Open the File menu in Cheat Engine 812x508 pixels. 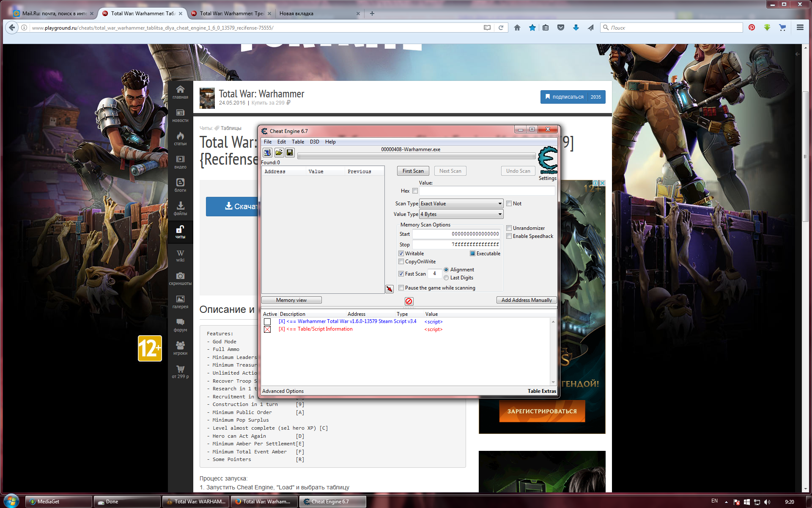(268, 142)
